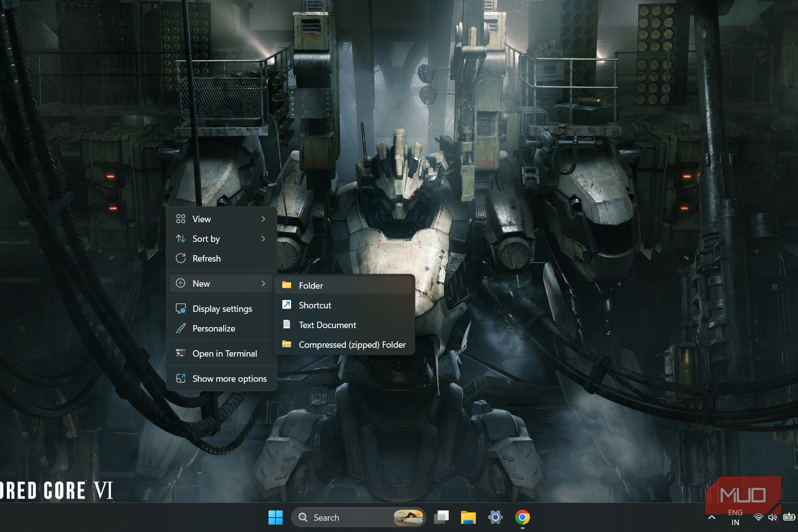Image resolution: width=798 pixels, height=532 pixels.
Task: Click the Terminal icon in menu
Action: point(181,354)
